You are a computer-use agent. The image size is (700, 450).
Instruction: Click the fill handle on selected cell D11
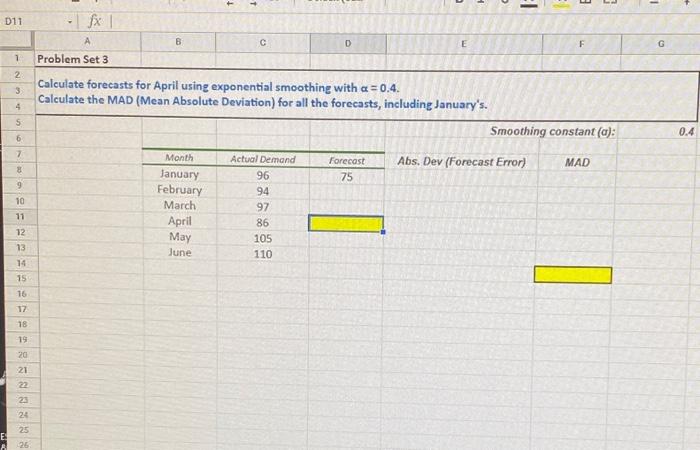pos(383,232)
